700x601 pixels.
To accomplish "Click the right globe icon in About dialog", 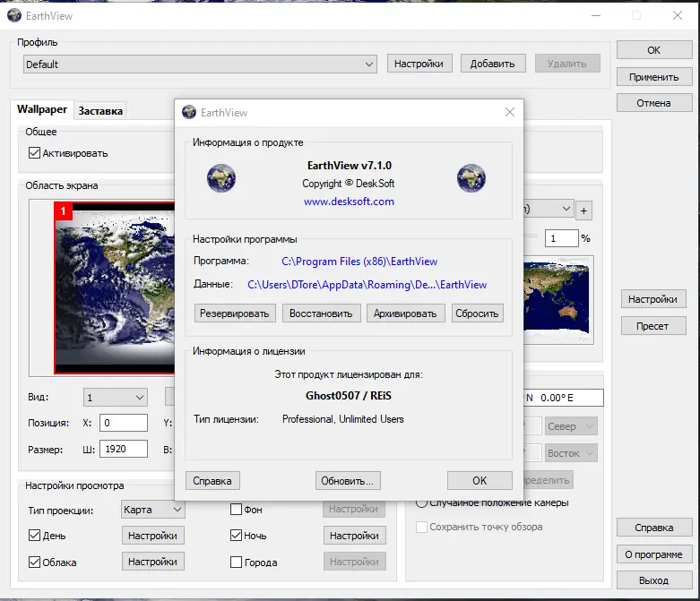I will pyautogui.click(x=471, y=178).
